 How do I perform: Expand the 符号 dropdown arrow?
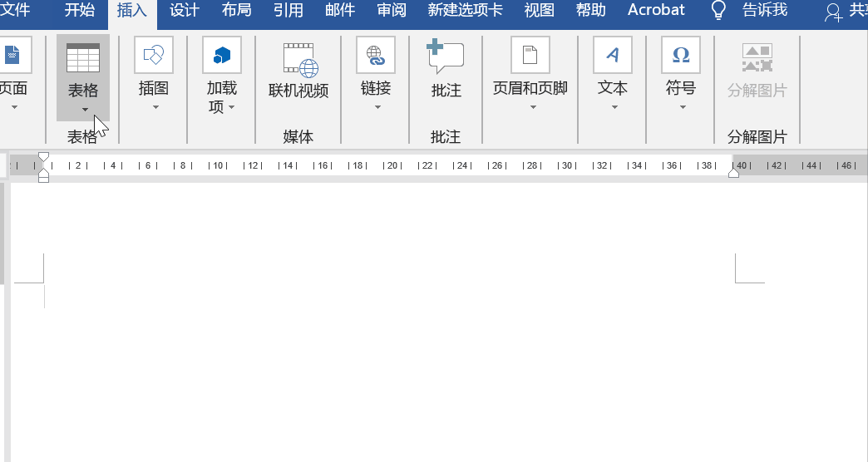(x=683, y=107)
